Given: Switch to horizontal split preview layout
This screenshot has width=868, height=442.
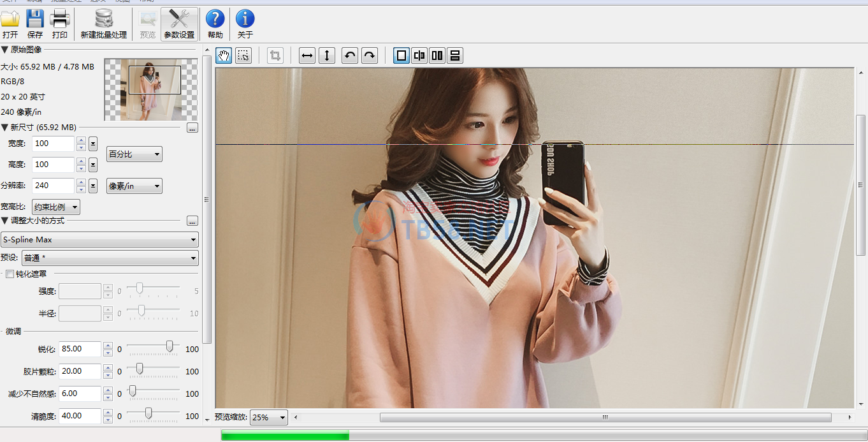Looking at the screenshot, I should point(455,55).
